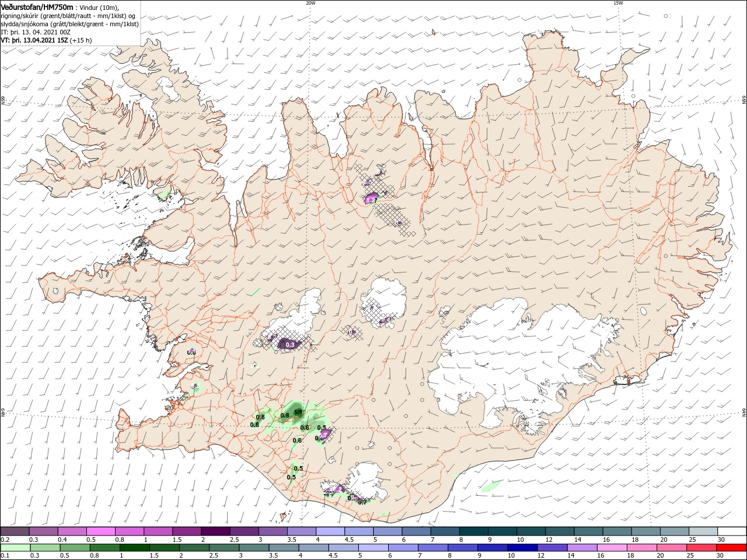
Task: Click the 20W longitude label at top
Action: coord(310,3)
